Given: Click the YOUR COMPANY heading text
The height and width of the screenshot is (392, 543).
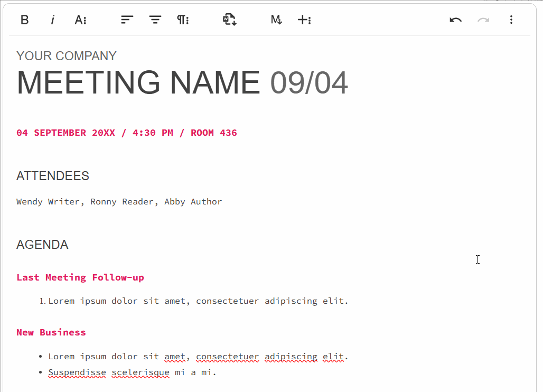Looking at the screenshot, I should 67,56.
